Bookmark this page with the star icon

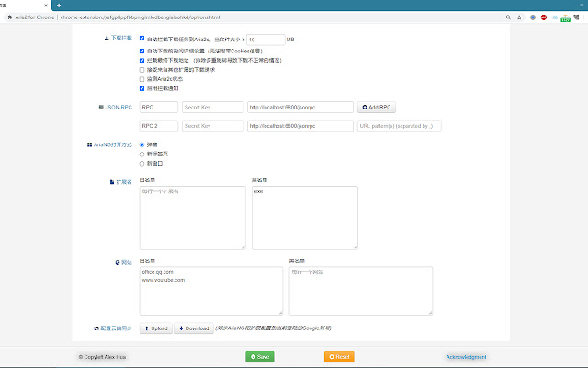click(519, 17)
